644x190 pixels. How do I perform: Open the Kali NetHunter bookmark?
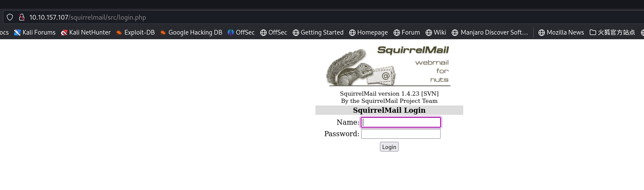tap(85, 32)
